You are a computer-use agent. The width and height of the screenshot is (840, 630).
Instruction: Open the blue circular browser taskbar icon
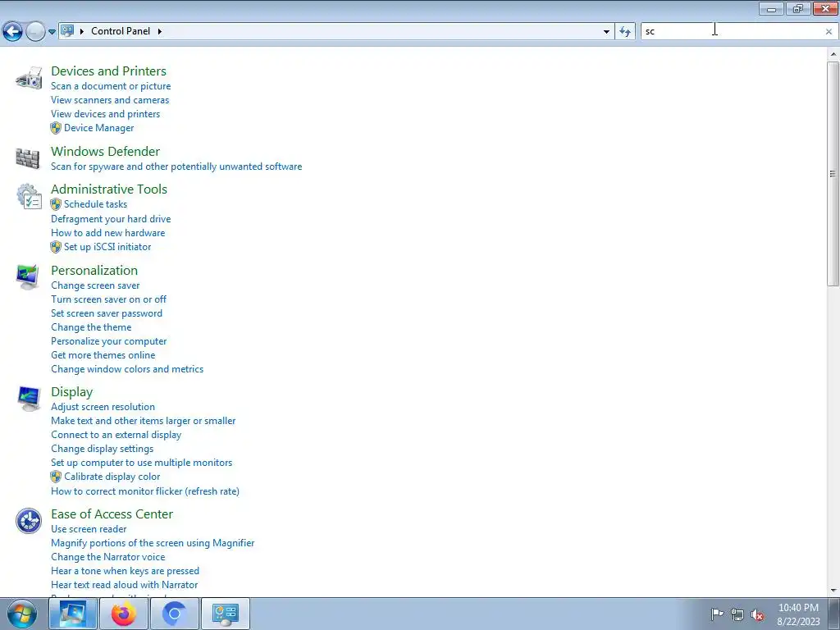pos(175,614)
